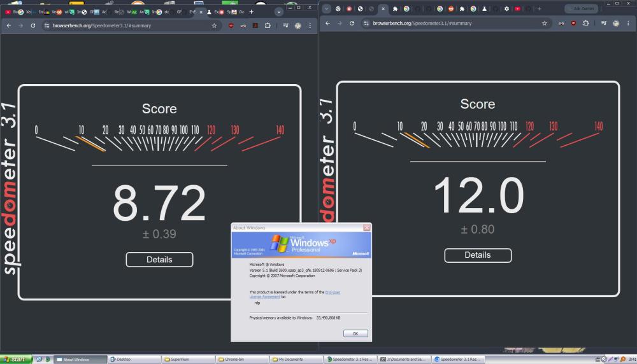Screen dimensions: 637x364
Task: Select flask icon tab in right browser
Action: [x=484, y=8]
